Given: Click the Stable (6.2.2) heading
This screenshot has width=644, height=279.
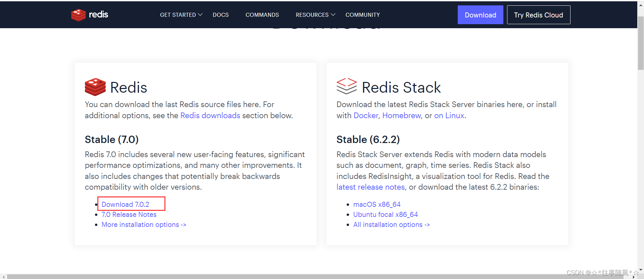Looking at the screenshot, I should (368, 139).
